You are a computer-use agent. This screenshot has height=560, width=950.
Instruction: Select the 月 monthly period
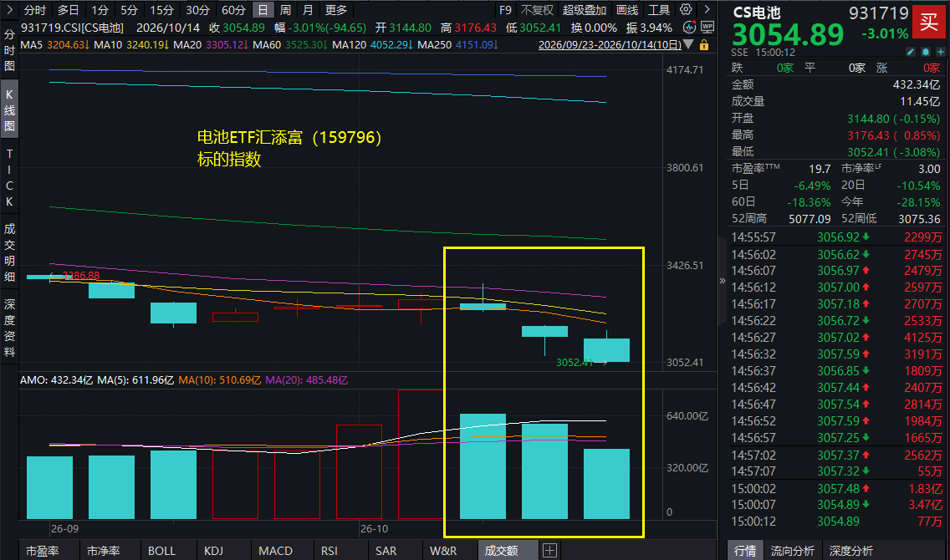click(x=308, y=10)
